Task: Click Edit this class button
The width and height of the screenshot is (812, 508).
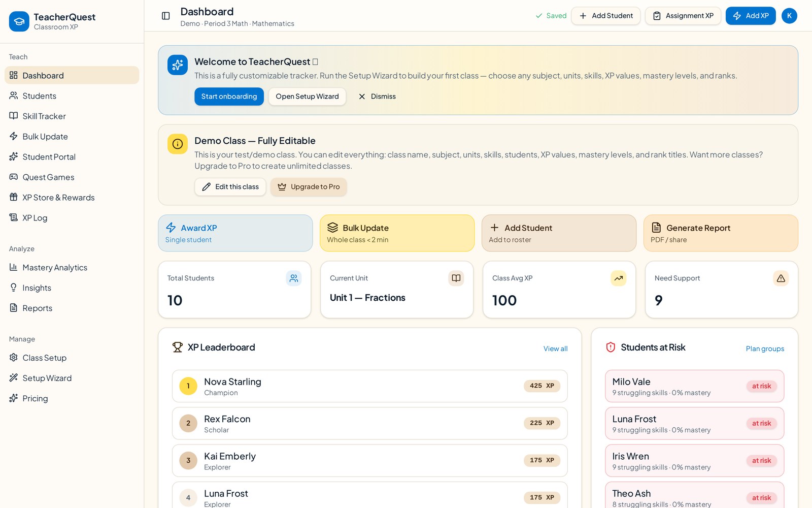Action: (230, 187)
